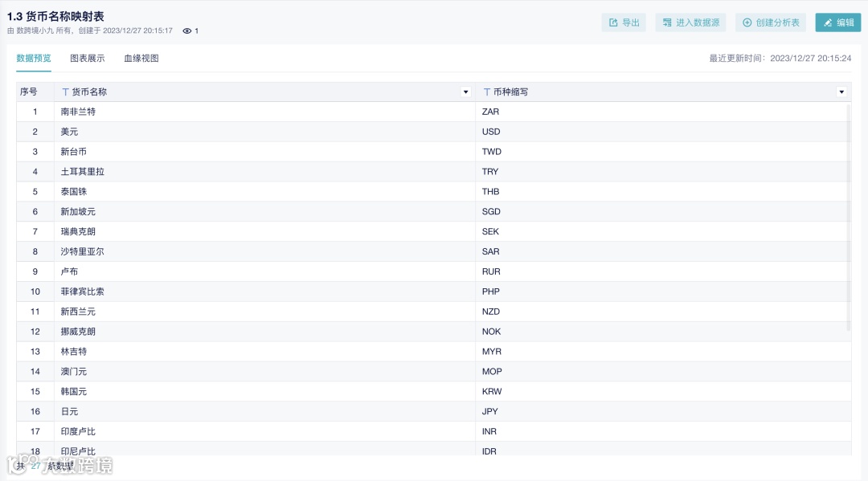Click text type icon beside 币种缩写

[486, 92]
